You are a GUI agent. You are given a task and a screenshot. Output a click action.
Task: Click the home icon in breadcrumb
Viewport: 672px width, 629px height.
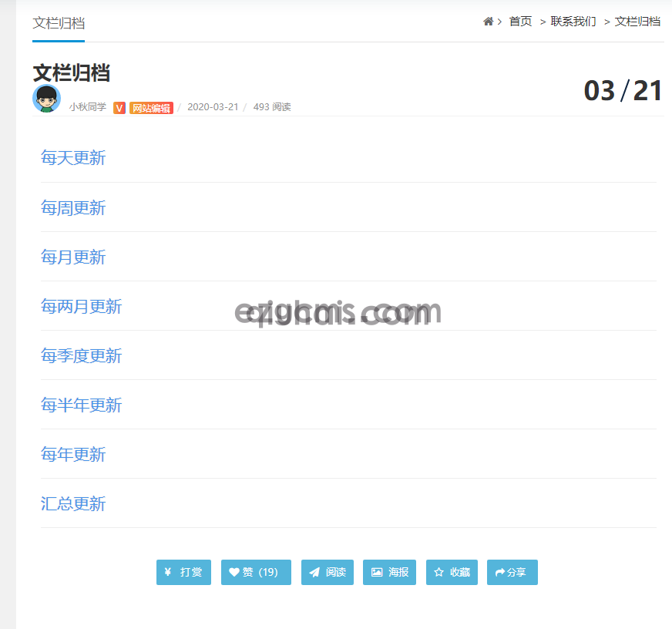coord(488,22)
